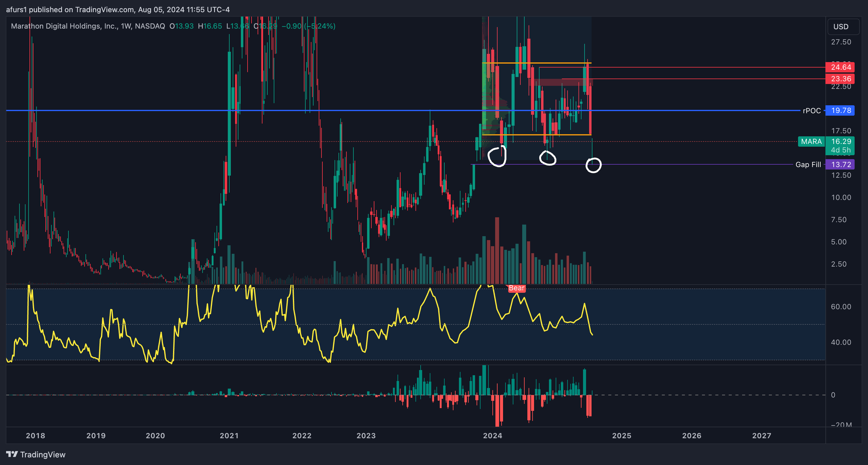
Task: Click the 4d 5h bar countdown
Action: 841,150
